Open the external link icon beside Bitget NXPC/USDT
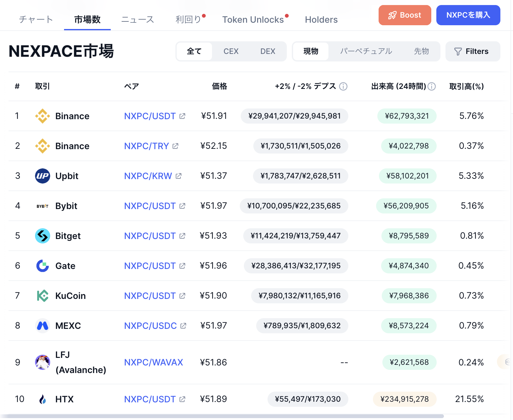Image resolution: width=513 pixels, height=420 pixels. [182, 236]
